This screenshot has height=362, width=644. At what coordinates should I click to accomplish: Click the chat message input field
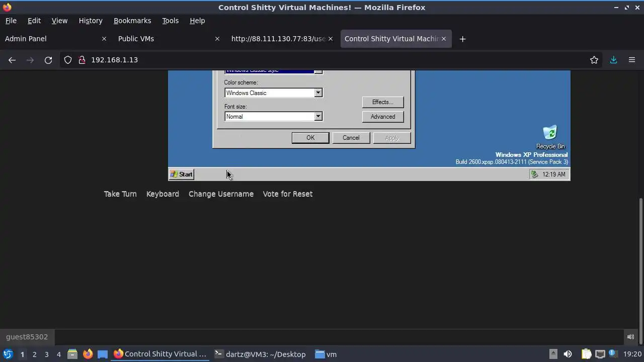tap(340, 337)
